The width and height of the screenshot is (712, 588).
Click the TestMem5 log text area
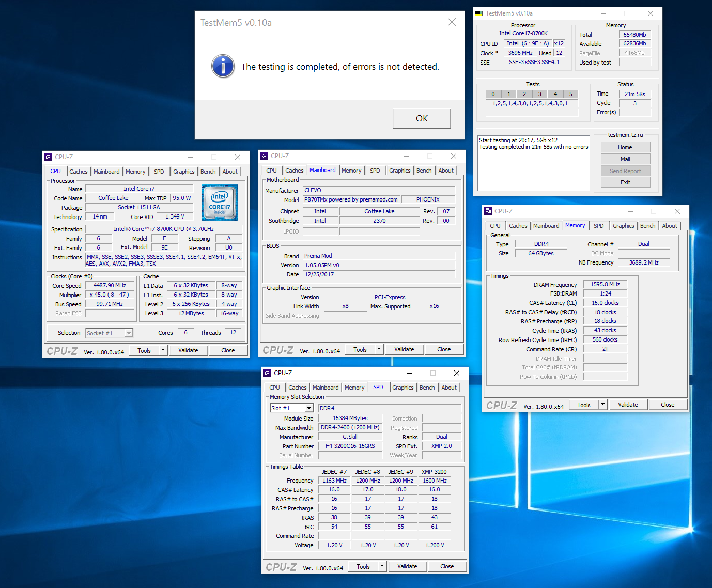click(x=533, y=163)
